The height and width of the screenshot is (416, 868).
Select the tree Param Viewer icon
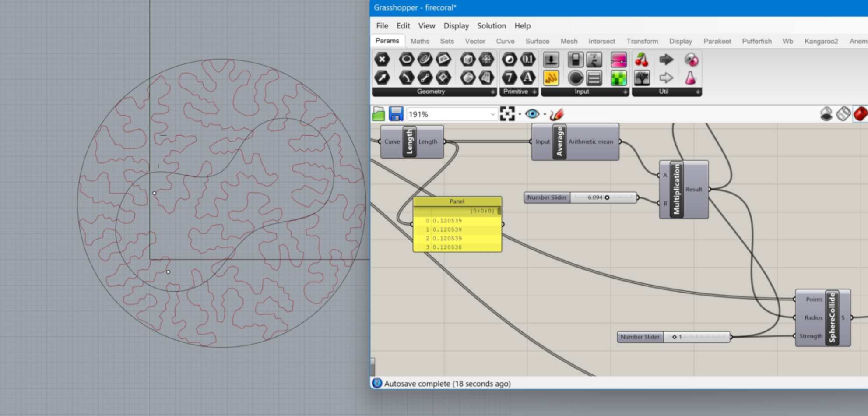tap(642, 78)
